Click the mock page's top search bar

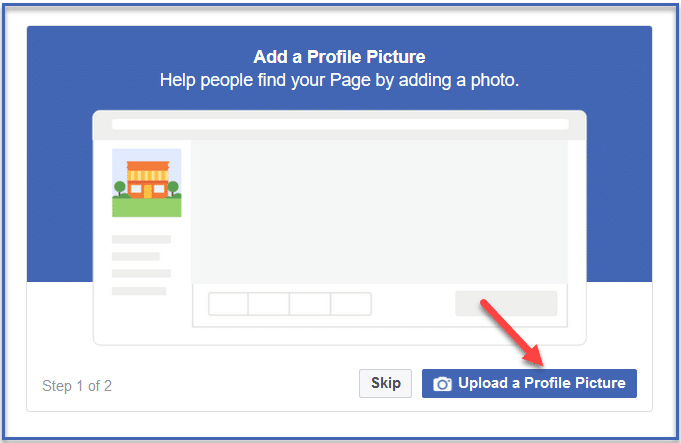[x=340, y=124]
